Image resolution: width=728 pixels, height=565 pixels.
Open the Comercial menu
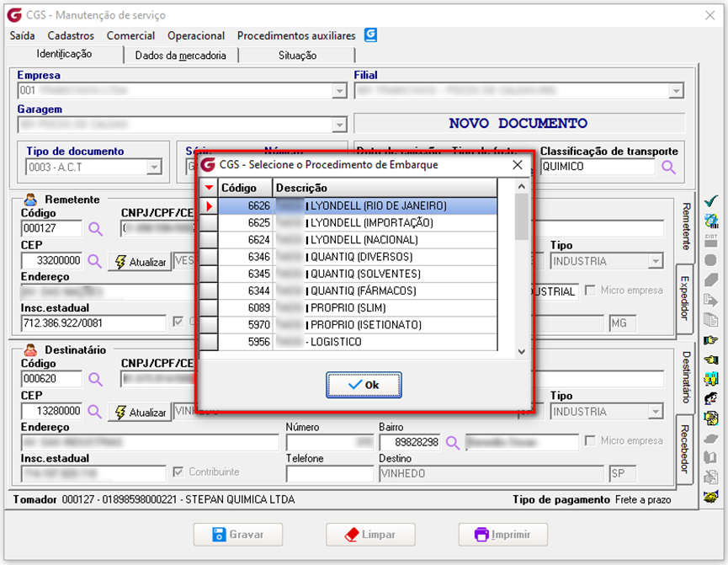(131, 35)
